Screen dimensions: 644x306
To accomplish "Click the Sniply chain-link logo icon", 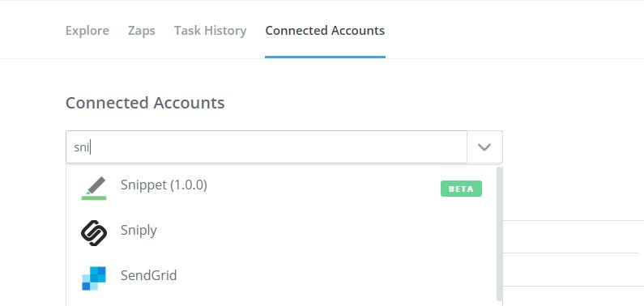I will point(94,233).
